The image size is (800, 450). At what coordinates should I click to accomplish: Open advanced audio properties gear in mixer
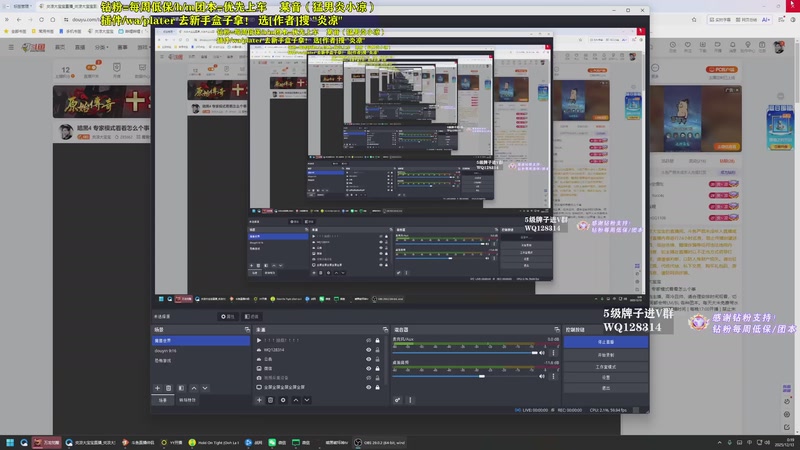tap(397, 400)
